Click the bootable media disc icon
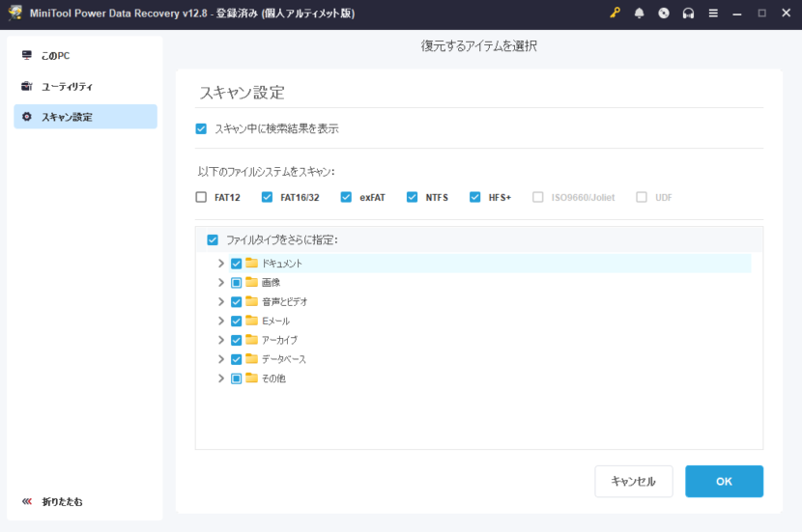This screenshot has width=802, height=532. click(663, 13)
